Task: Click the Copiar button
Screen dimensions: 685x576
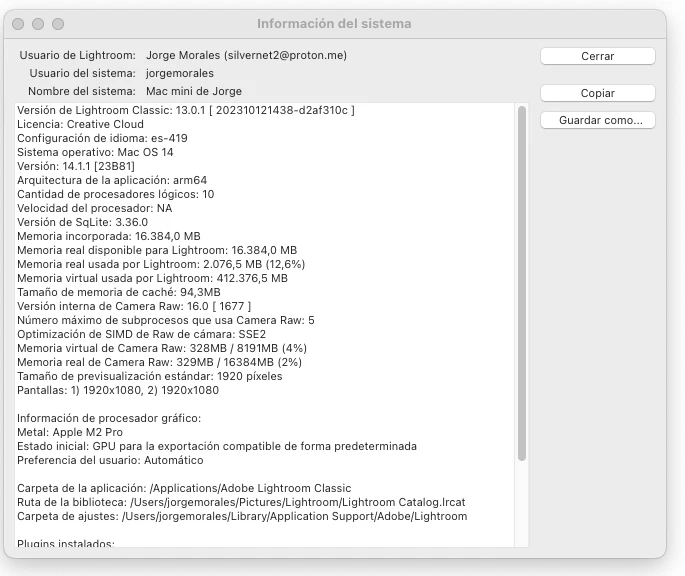Action: [598, 93]
